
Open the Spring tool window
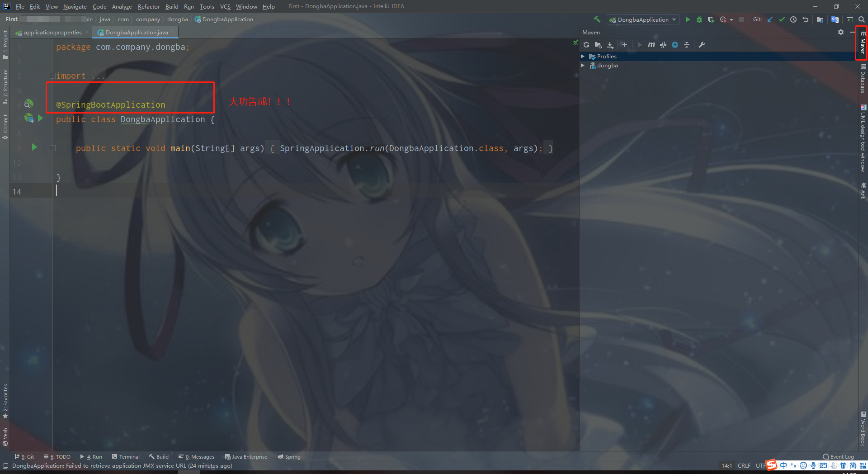289,457
